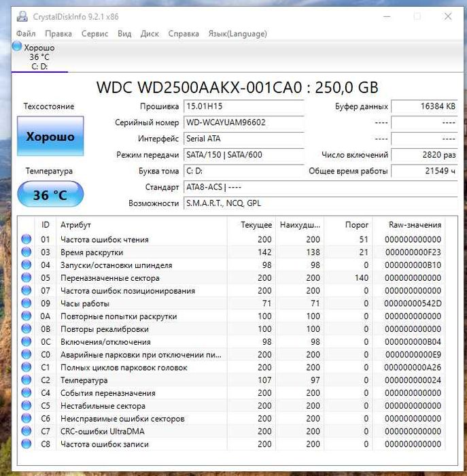Select the CRC-ошибки UltraDMA attribute row
Image resolution: width=467 pixels, height=476 pixels.
[231, 431]
